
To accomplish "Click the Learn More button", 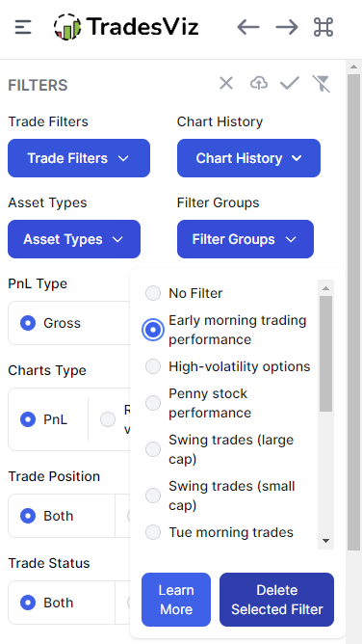I will coord(176,600).
